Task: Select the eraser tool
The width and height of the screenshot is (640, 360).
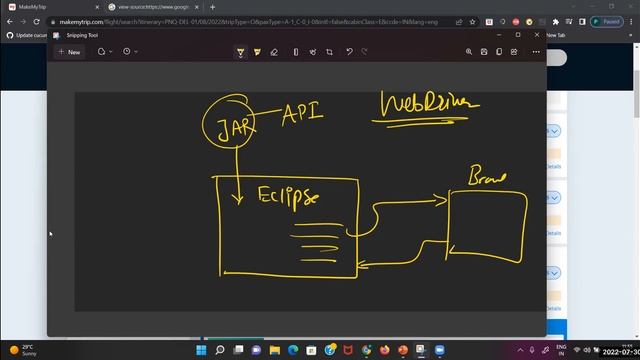Action: tap(274, 52)
